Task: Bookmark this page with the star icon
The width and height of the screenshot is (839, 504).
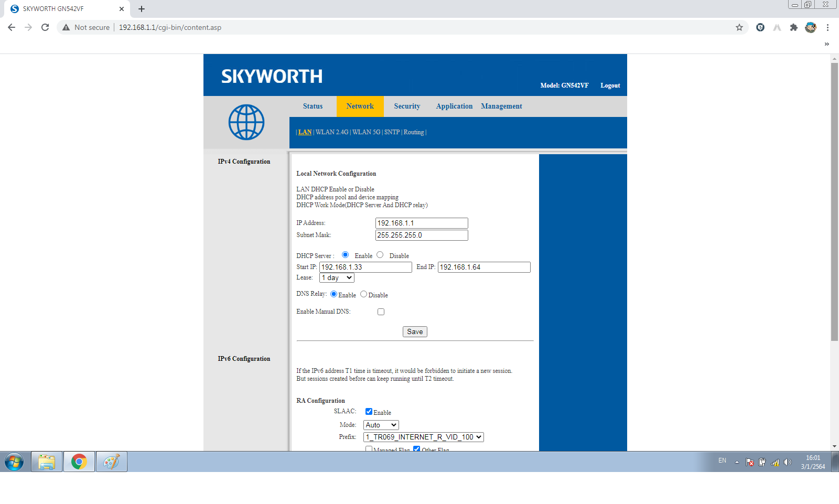Action: click(739, 27)
